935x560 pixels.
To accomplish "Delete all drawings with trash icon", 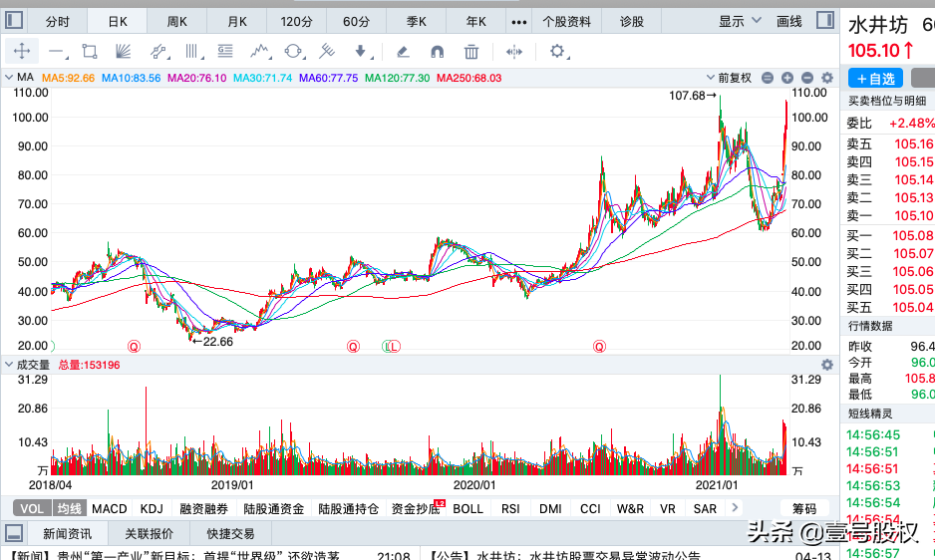I will pos(471,52).
